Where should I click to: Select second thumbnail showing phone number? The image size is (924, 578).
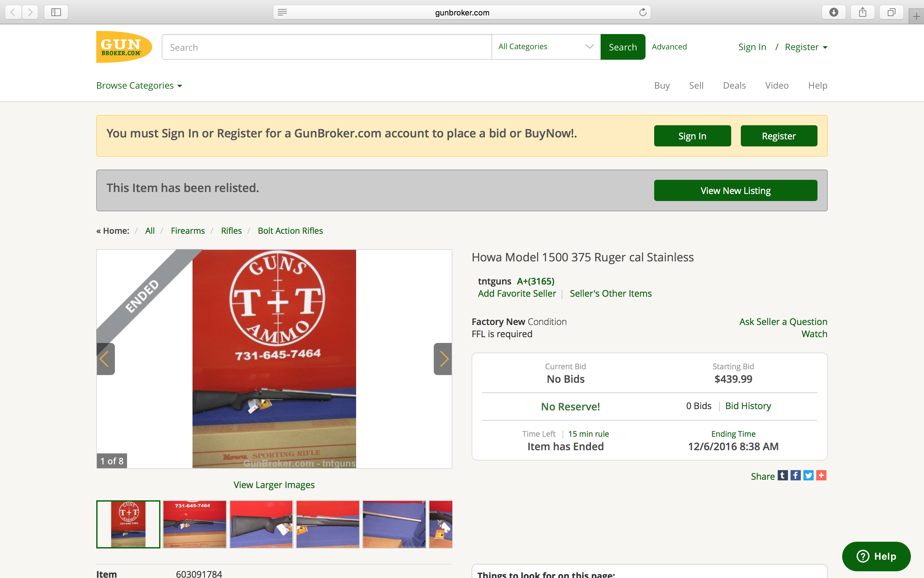click(195, 524)
